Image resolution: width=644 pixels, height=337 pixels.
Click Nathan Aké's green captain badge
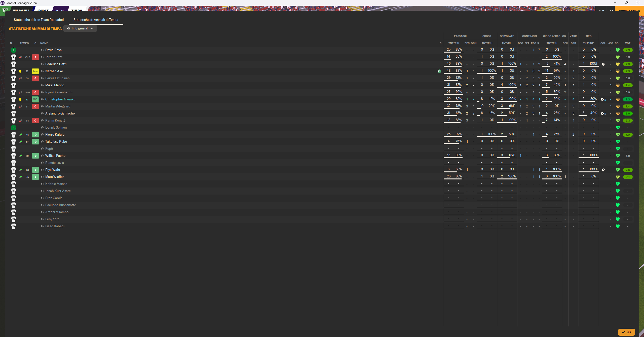[439, 71]
